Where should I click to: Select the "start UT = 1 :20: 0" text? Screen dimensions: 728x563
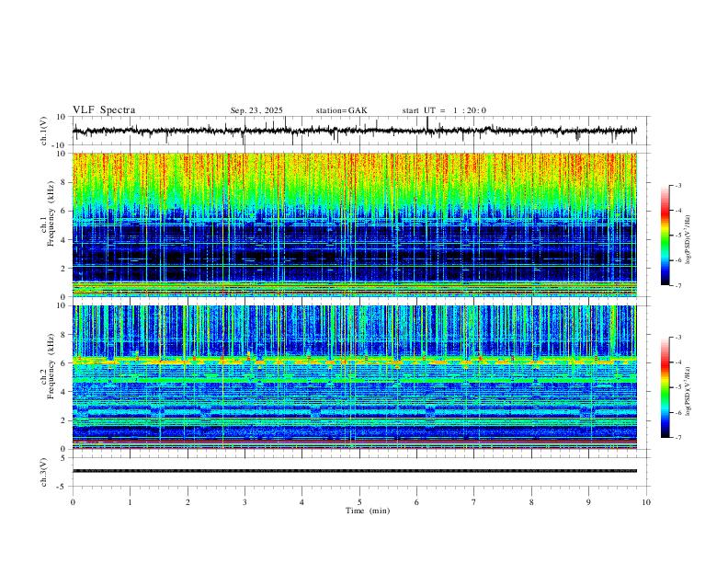pos(444,110)
